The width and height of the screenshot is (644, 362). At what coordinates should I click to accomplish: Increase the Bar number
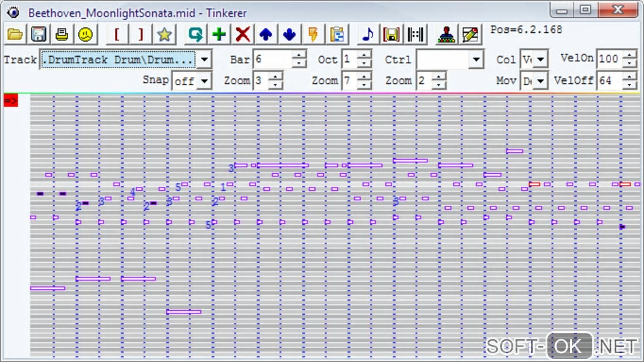pos(299,55)
